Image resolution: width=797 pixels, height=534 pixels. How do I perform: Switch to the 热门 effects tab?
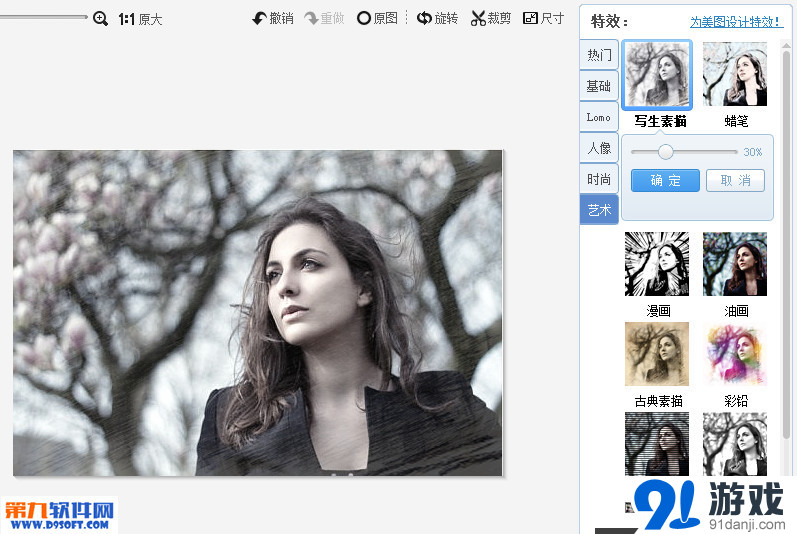[599, 54]
